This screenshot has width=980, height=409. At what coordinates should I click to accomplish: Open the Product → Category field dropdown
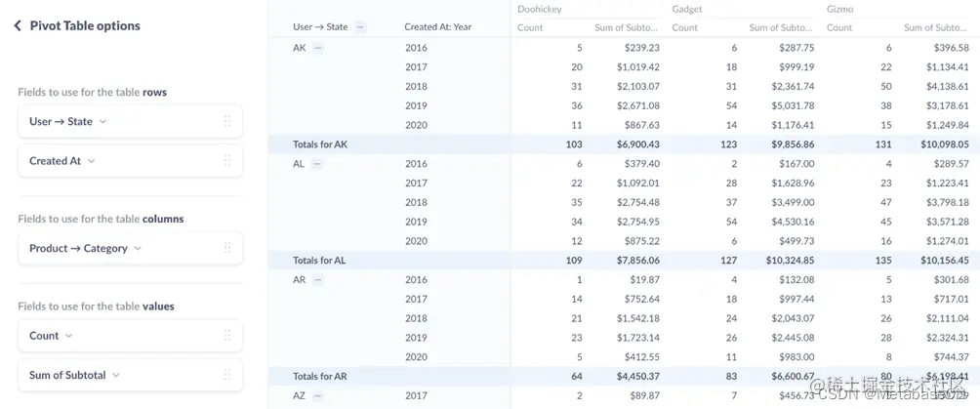(138, 249)
